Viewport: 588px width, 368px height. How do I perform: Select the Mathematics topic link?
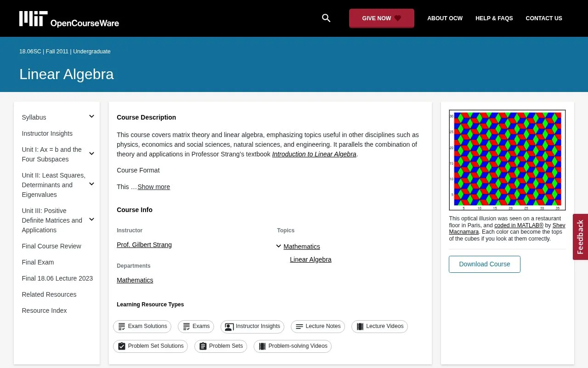point(302,247)
